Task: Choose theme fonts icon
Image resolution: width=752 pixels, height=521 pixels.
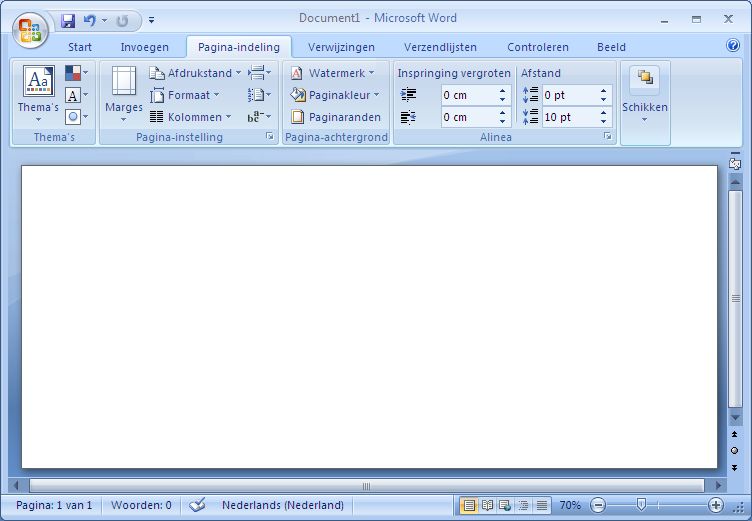Action: (77, 95)
